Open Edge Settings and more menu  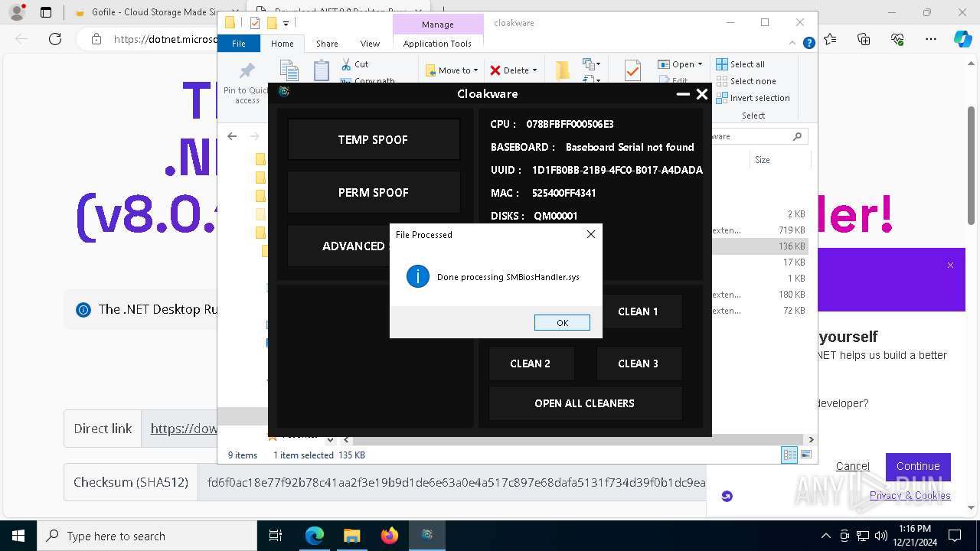931,39
